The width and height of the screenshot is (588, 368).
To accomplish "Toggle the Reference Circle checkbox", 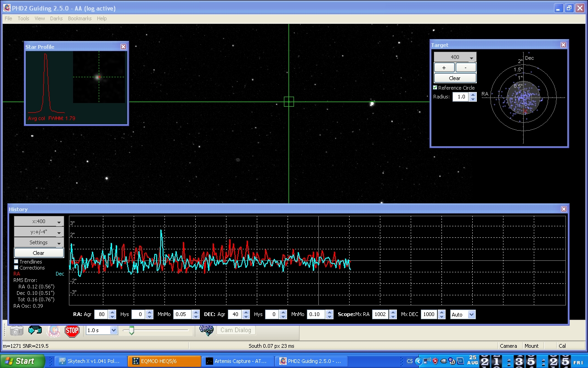I will 435,87.
